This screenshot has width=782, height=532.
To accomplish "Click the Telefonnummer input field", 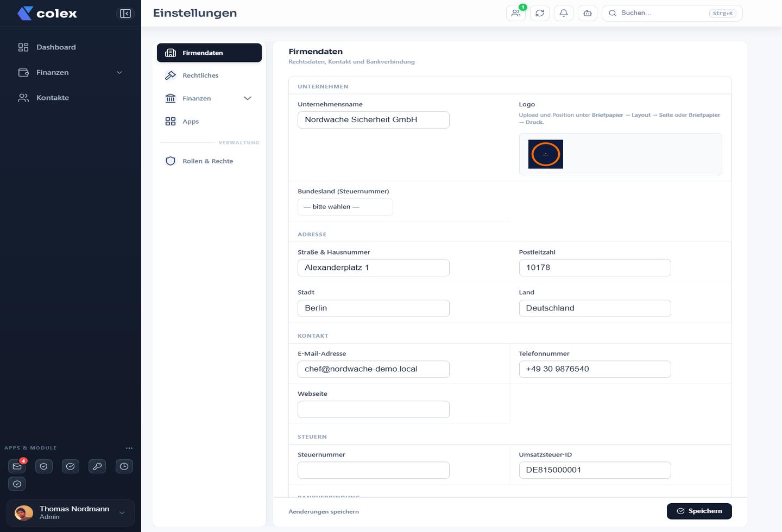I will pos(595,369).
